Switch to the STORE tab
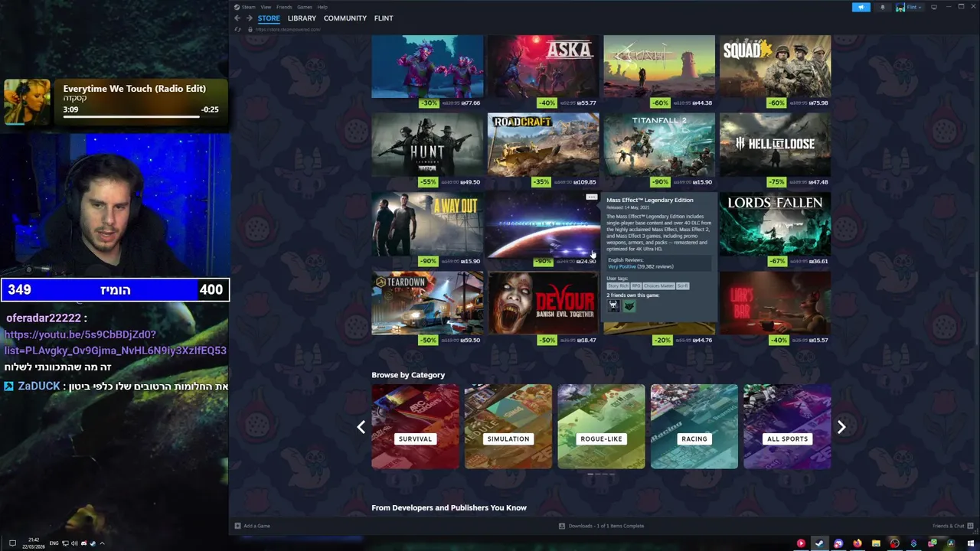 click(x=269, y=18)
